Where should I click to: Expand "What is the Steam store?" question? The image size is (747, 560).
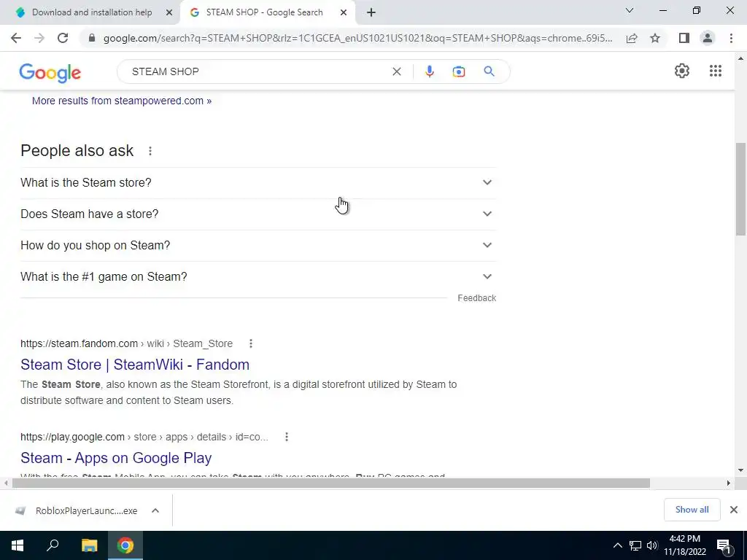coord(258,182)
